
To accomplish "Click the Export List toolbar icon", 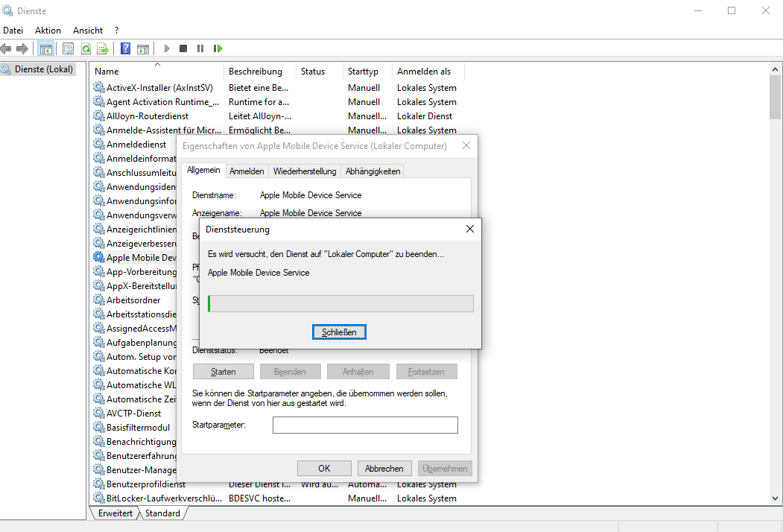I will [x=103, y=48].
